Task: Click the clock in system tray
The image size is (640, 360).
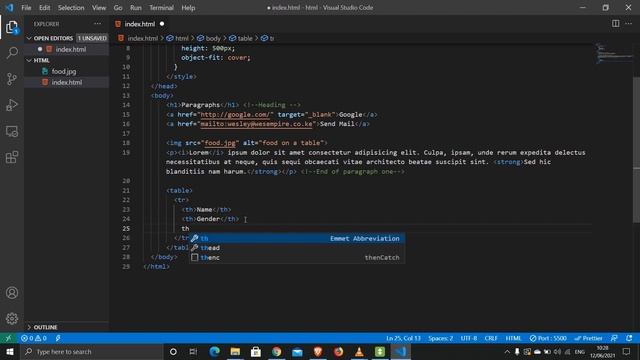Action: coord(602,351)
